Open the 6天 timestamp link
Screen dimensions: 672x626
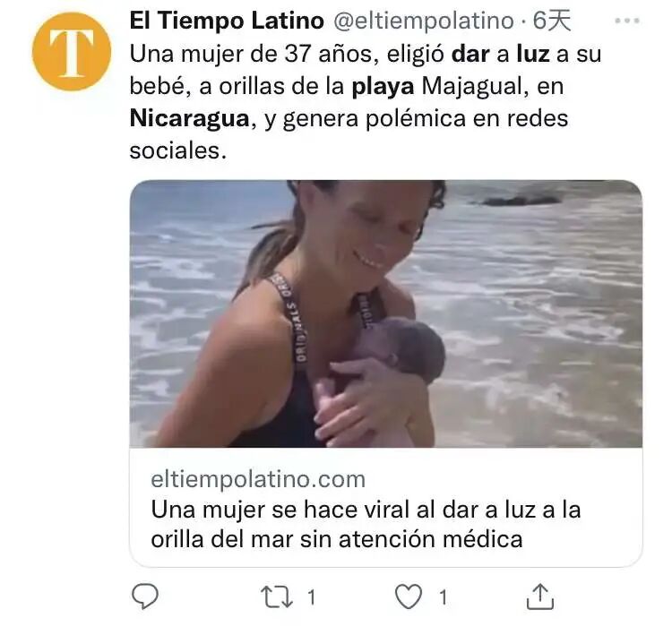(x=552, y=21)
